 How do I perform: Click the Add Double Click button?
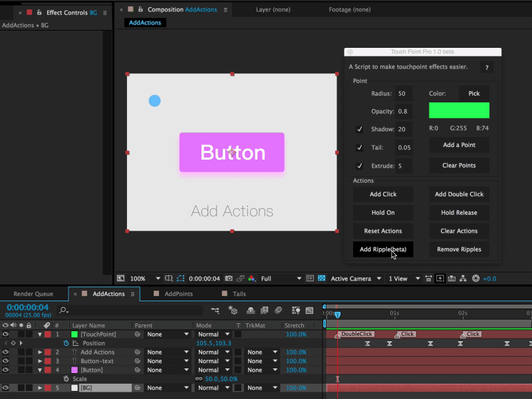459,194
